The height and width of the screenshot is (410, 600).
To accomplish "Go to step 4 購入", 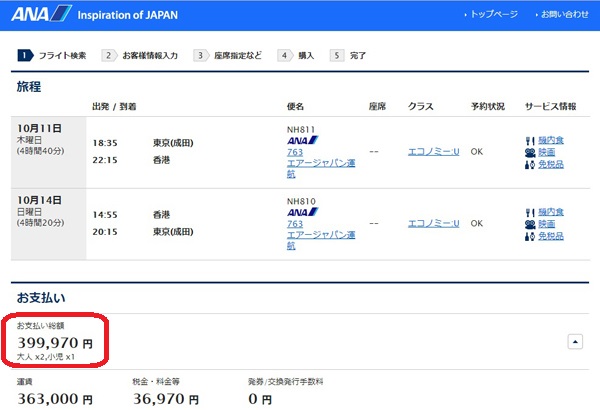I will (x=297, y=55).
